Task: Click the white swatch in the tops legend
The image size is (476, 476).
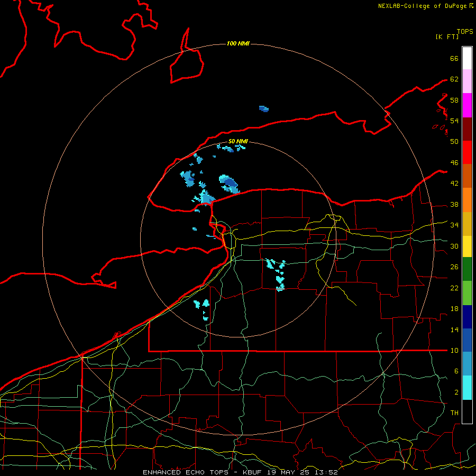Action: [467, 58]
